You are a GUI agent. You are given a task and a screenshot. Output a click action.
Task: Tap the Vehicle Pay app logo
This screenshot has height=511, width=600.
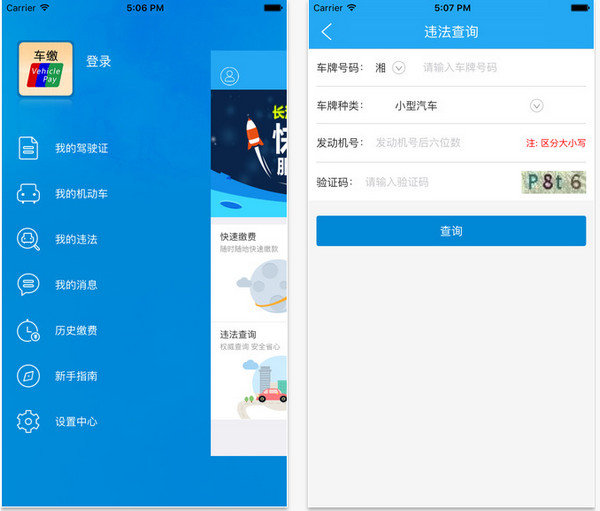pyautogui.click(x=46, y=69)
